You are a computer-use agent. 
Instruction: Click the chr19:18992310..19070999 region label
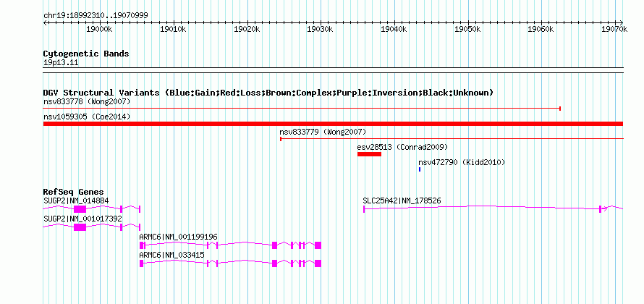click(96, 16)
